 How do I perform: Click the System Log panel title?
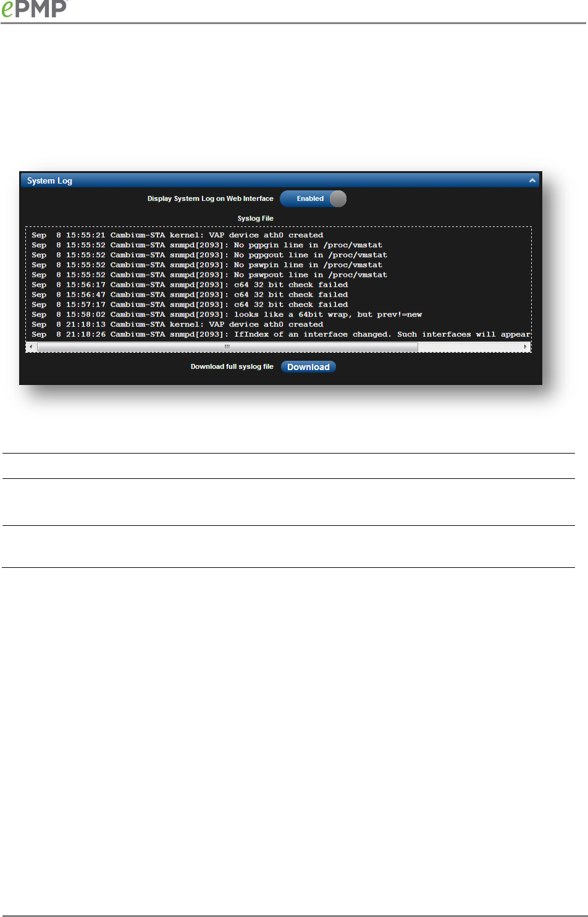pos(49,181)
